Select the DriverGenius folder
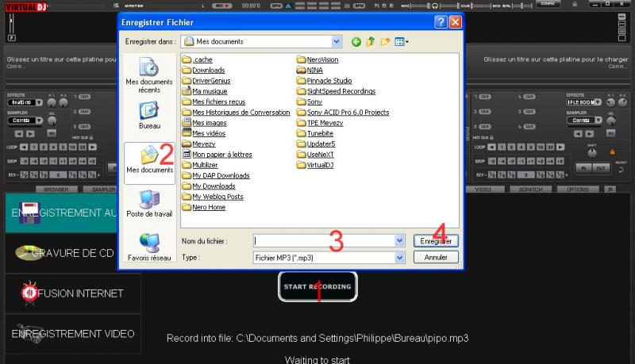Image resolution: width=635 pixels, height=364 pixels. pos(206,80)
